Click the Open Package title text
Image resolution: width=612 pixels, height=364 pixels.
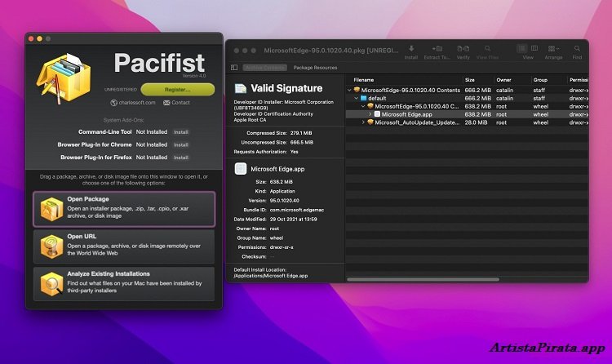88,199
